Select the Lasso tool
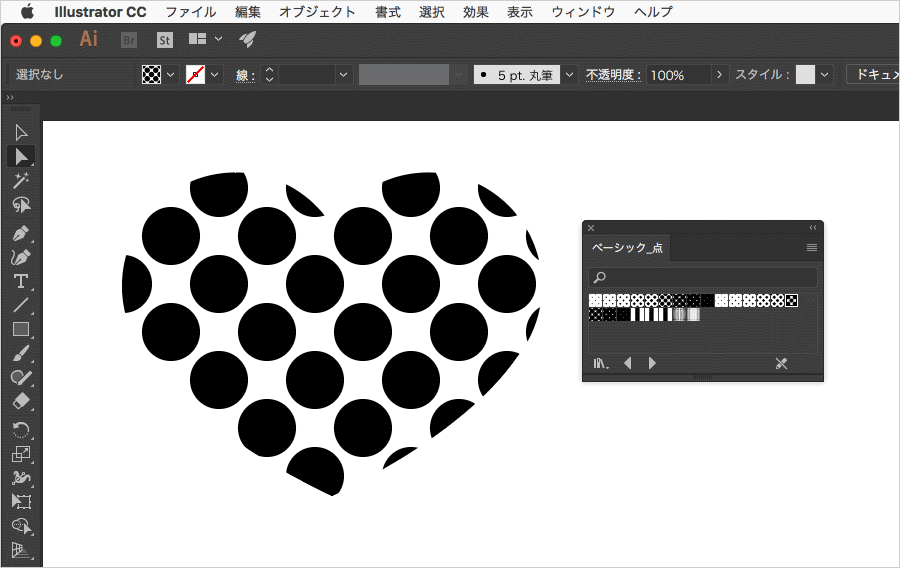Viewport: 900px width, 568px height. [x=21, y=205]
